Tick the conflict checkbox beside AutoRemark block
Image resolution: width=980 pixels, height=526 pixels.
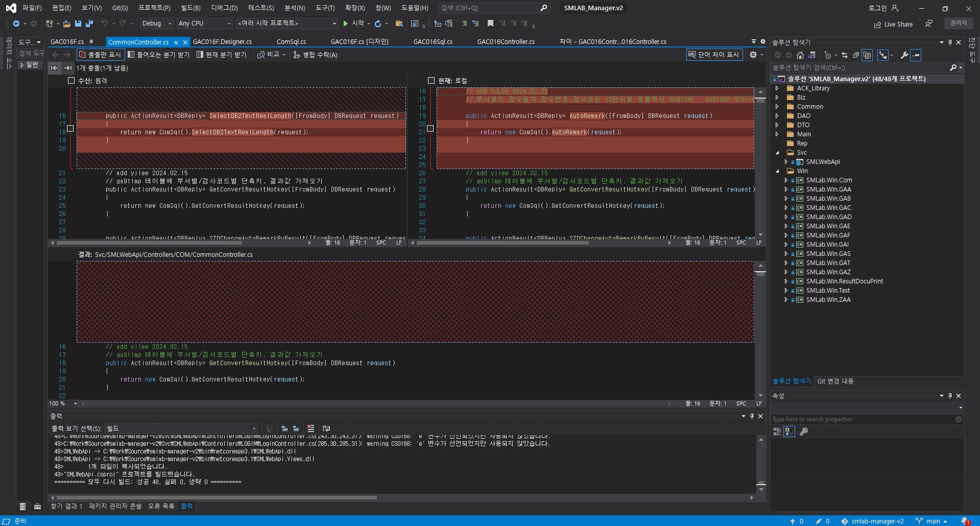(x=430, y=128)
